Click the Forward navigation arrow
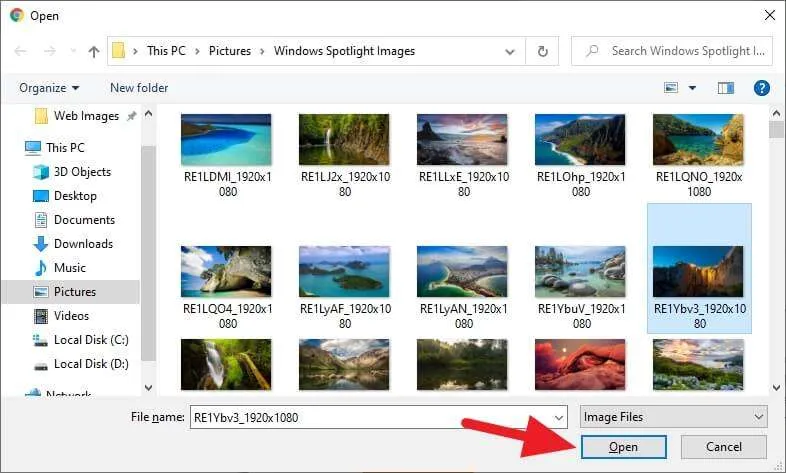Image resolution: width=786 pixels, height=473 pixels. pyautogui.click(x=50, y=51)
